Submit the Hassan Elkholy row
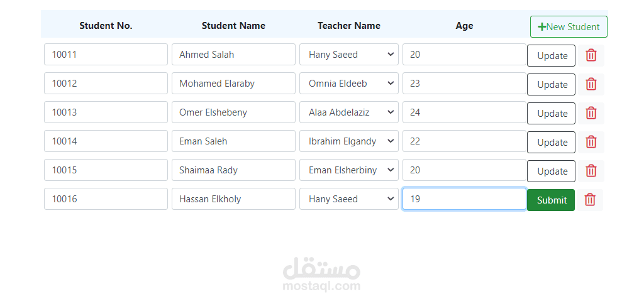Viewport: 644px width, 299px height. 551,200
